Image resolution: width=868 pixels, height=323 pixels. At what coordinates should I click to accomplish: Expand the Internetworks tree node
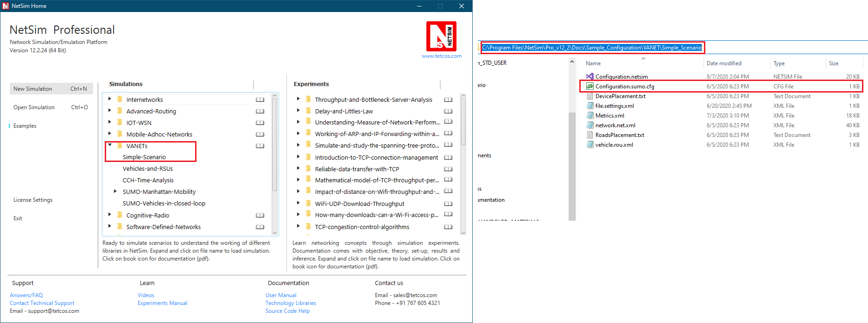(109, 99)
